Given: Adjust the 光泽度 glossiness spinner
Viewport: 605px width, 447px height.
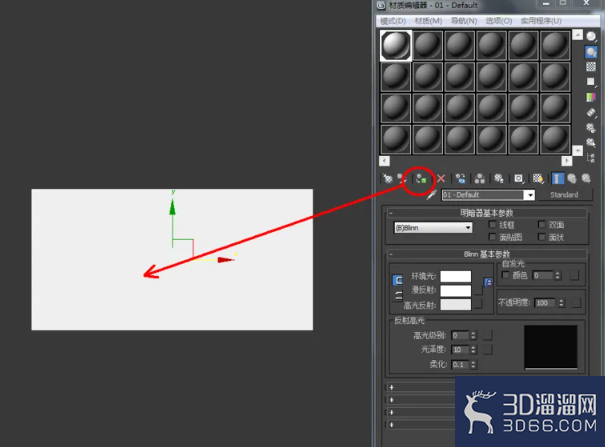Looking at the screenshot, I should point(473,349).
